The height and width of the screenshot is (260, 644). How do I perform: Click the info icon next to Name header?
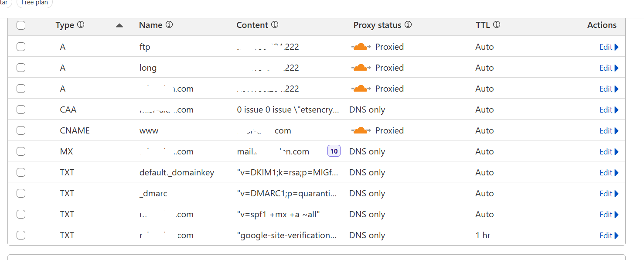169,25
